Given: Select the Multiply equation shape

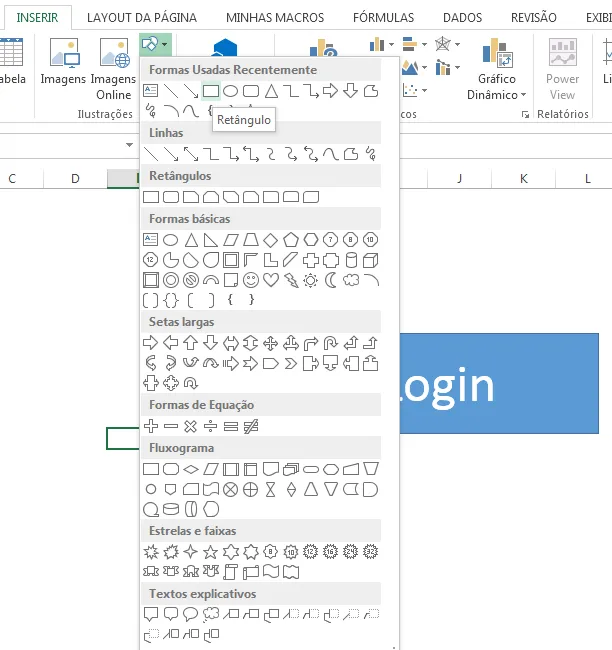Looking at the screenshot, I should coord(190,426).
